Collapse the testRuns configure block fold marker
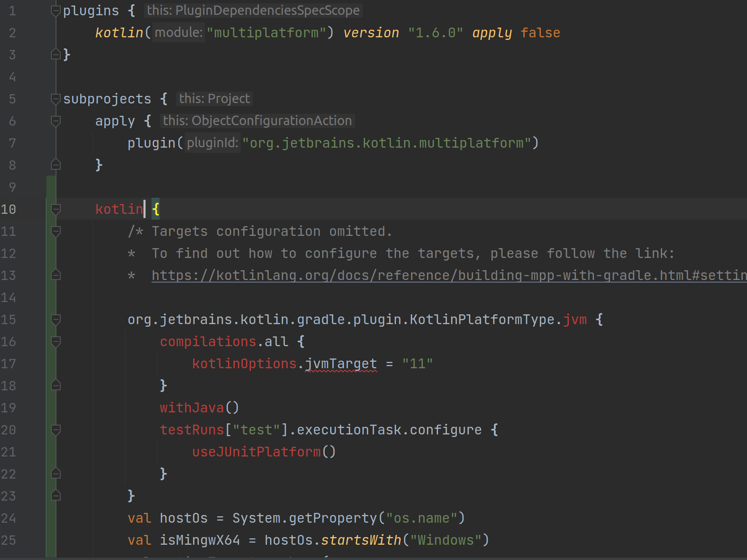 (55, 430)
